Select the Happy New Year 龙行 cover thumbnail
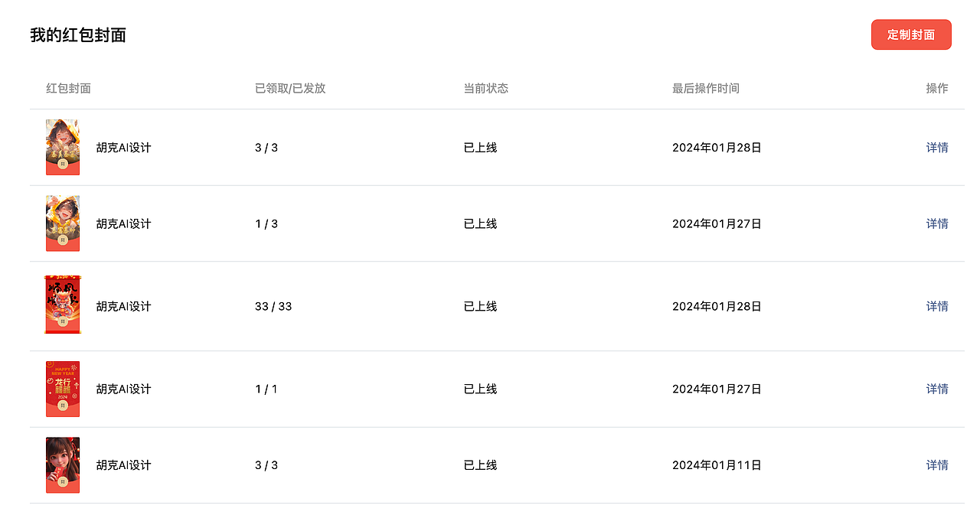The width and height of the screenshot is (980, 515). click(x=63, y=389)
